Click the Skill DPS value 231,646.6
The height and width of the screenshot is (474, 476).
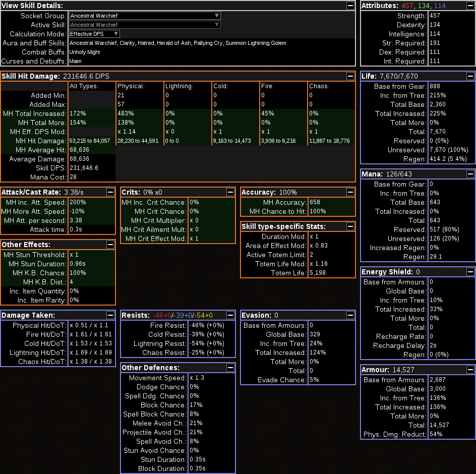click(x=84, y=168)
